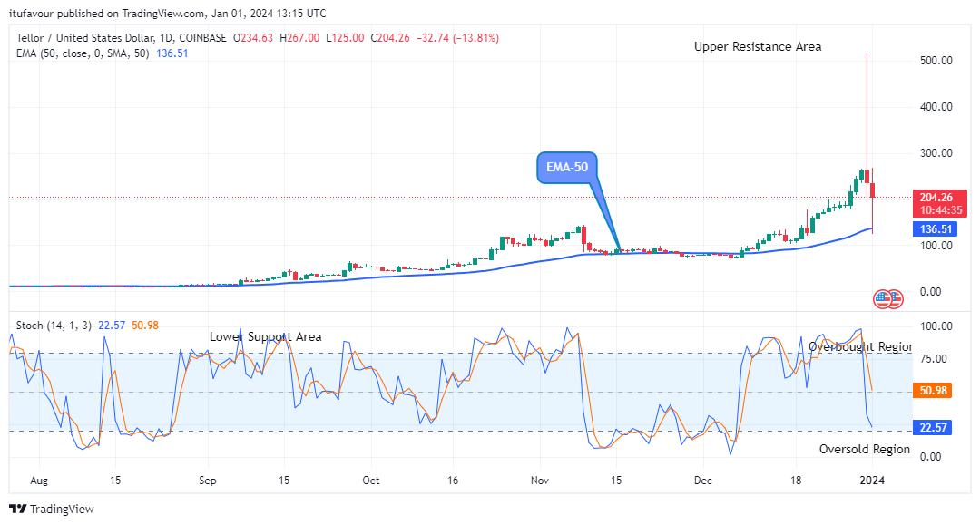Select the Tellor / United States Dollar title

[x=94, y=38]
